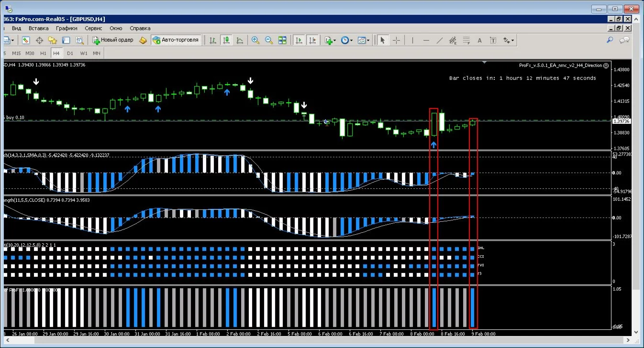Open the chat bubbles icon
644x348 pixels.
pos(624,41)
